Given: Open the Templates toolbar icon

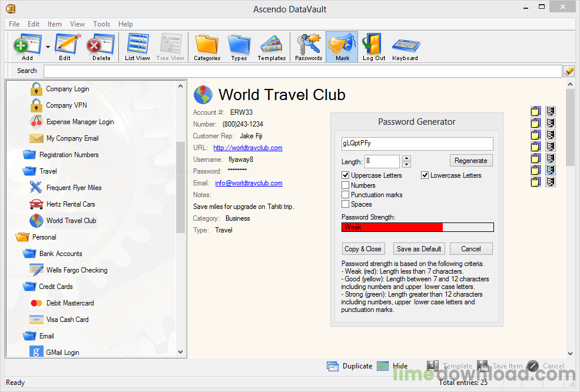Looking at the screenshot, I should (271, 47).
